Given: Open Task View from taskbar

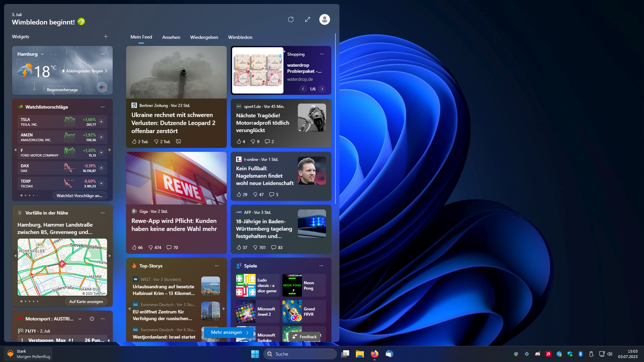Looking at the screenshot, I should (345, 354).
